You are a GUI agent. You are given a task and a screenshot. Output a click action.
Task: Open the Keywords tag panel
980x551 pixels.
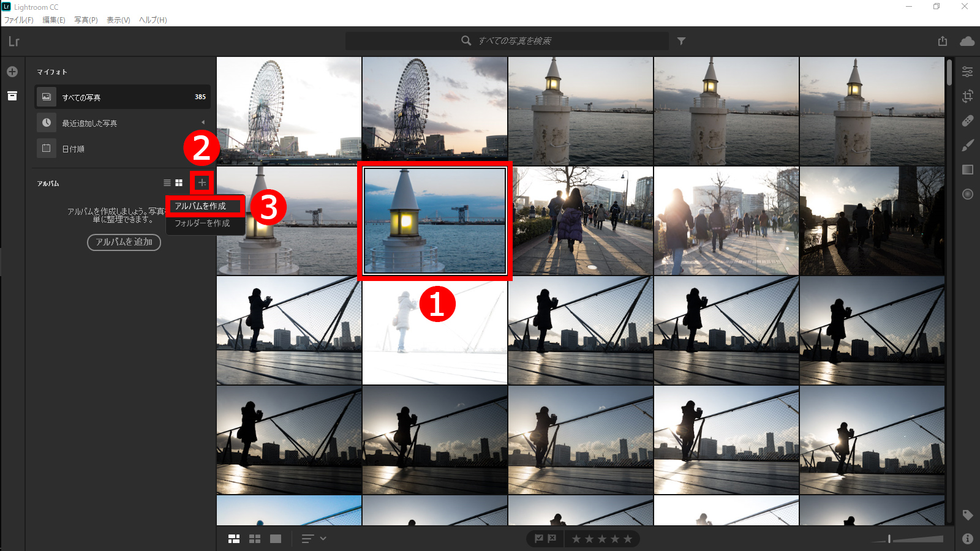point(968,515)
